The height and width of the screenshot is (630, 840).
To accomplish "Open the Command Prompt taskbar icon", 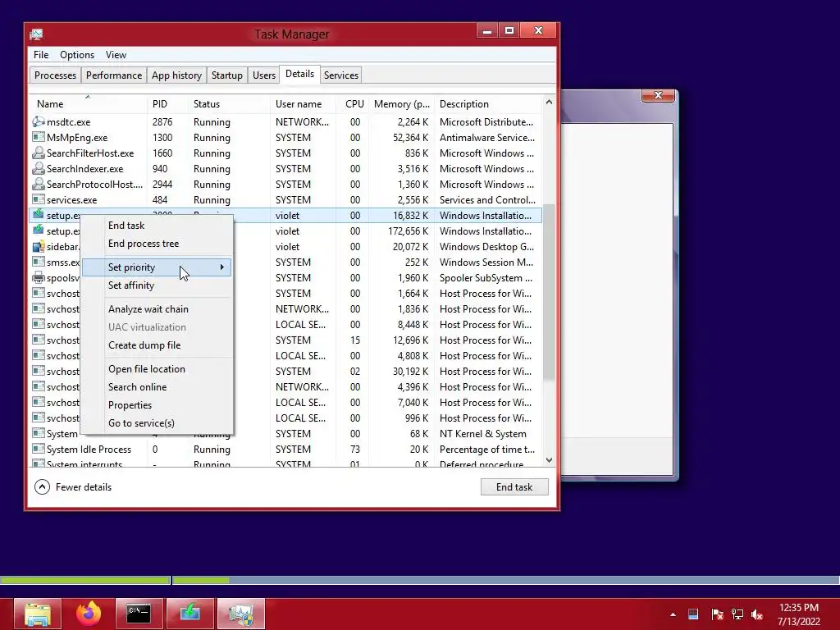I will click(139, 614).
